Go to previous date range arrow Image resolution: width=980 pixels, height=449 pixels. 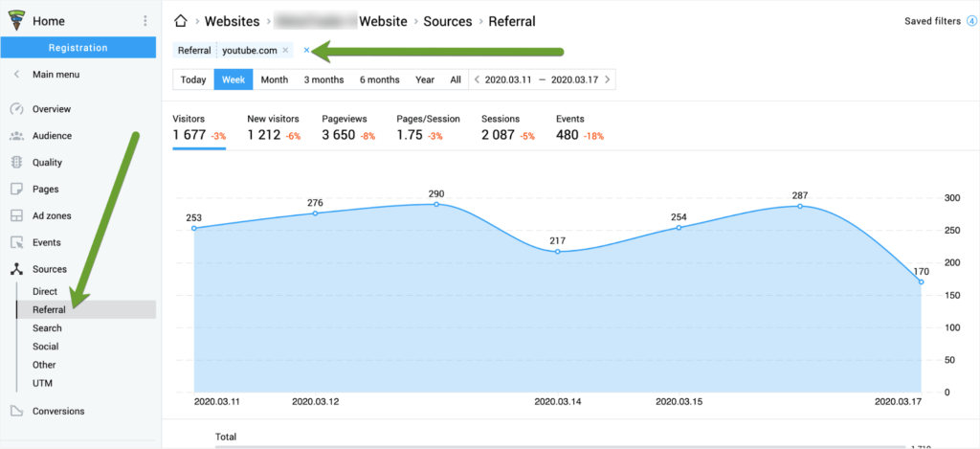477,80
